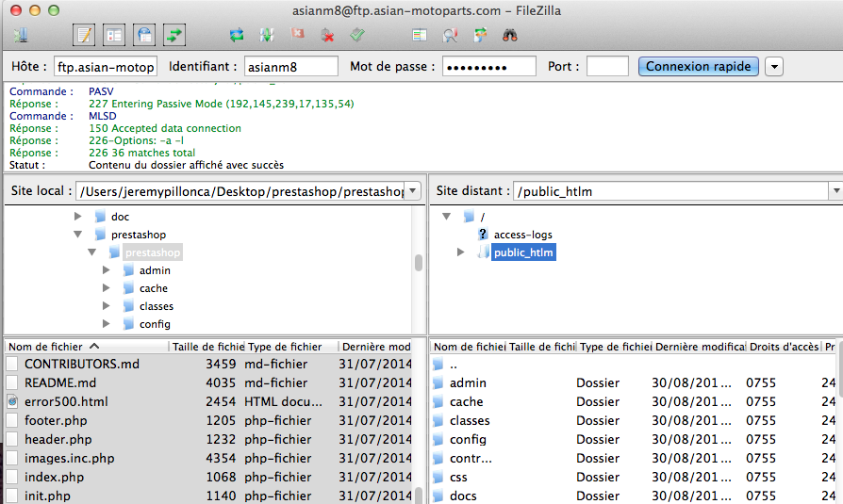Cancel current operation icon
This screenshot has height=504, width=843.
coord(297,36)
